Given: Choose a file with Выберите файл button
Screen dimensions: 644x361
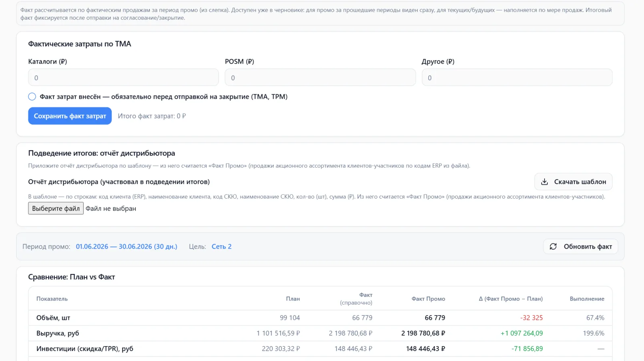Looking at the screenshot, I should [56, 208].
